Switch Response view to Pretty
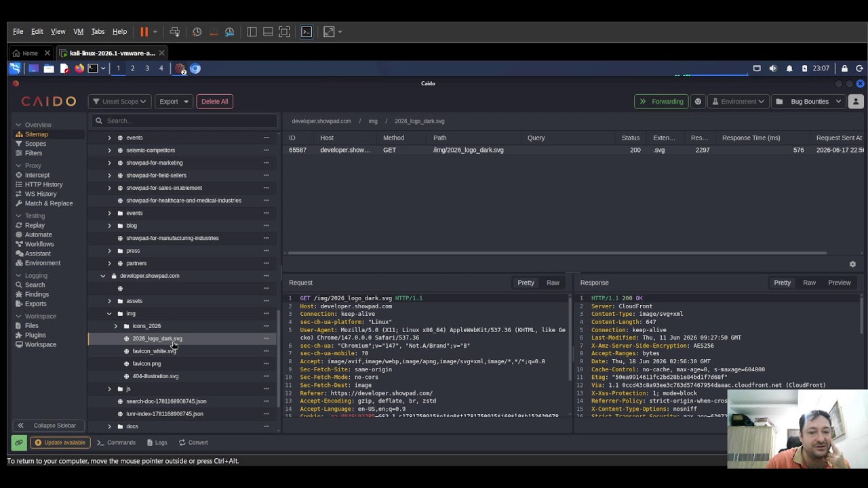The width and height of the screenshot is (868, 488). pyautogui.click(x=783, y=283)
